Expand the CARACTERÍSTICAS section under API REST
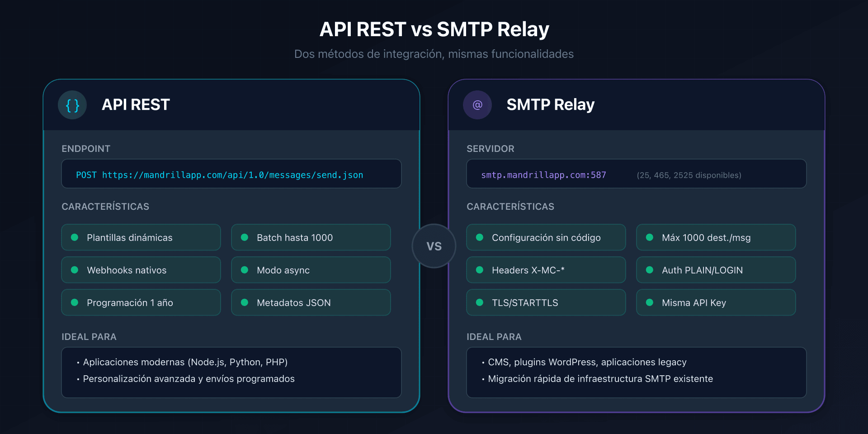This screenshot has width=868, height=434. (x=105, y=206)
